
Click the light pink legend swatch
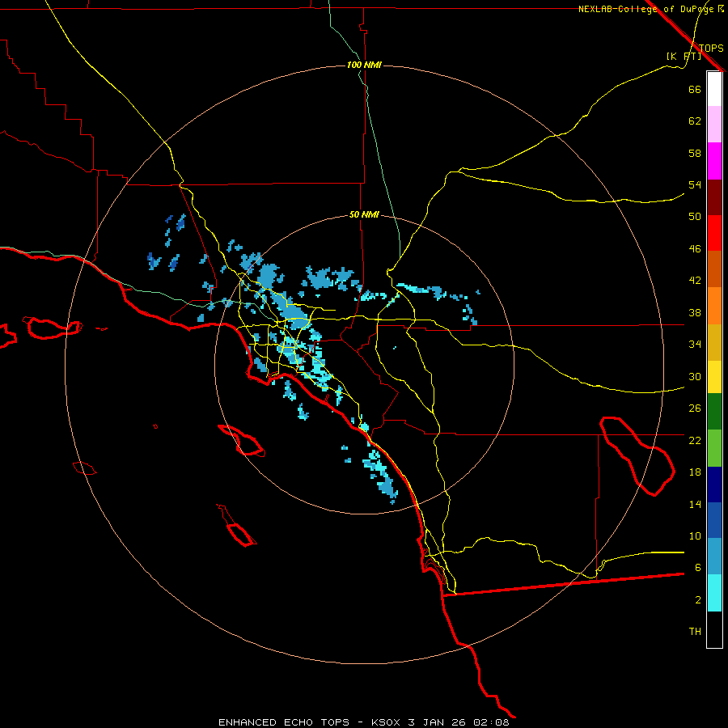pos(714,125)
